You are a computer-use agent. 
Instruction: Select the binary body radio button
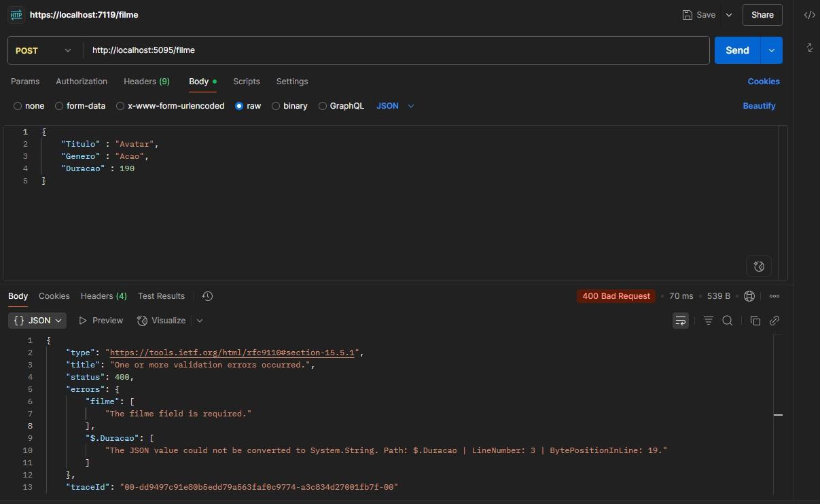(x=276, y=106)
